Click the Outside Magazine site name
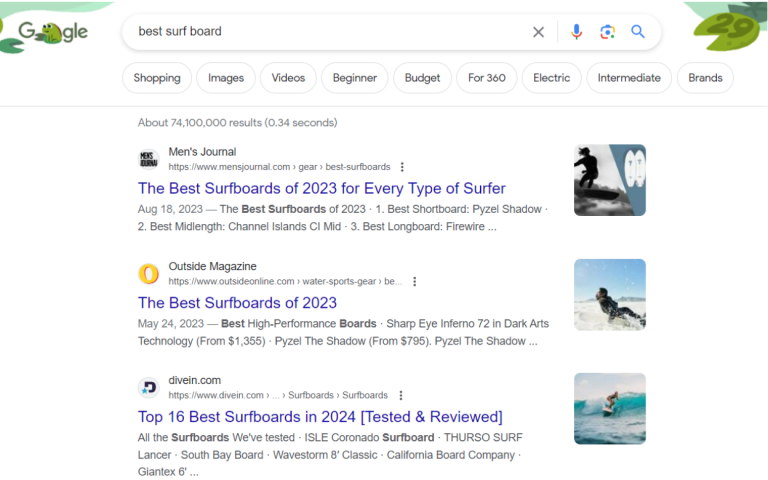Image resolution: width=768 pixels, height=480 pixels. 213,266
